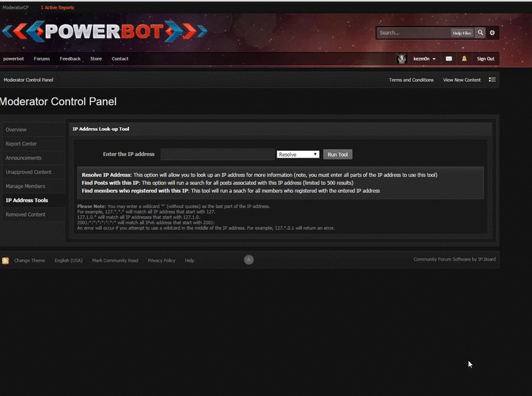
Task: Click Moderator Control Panel breadcrumb
Action: point(29,80)
